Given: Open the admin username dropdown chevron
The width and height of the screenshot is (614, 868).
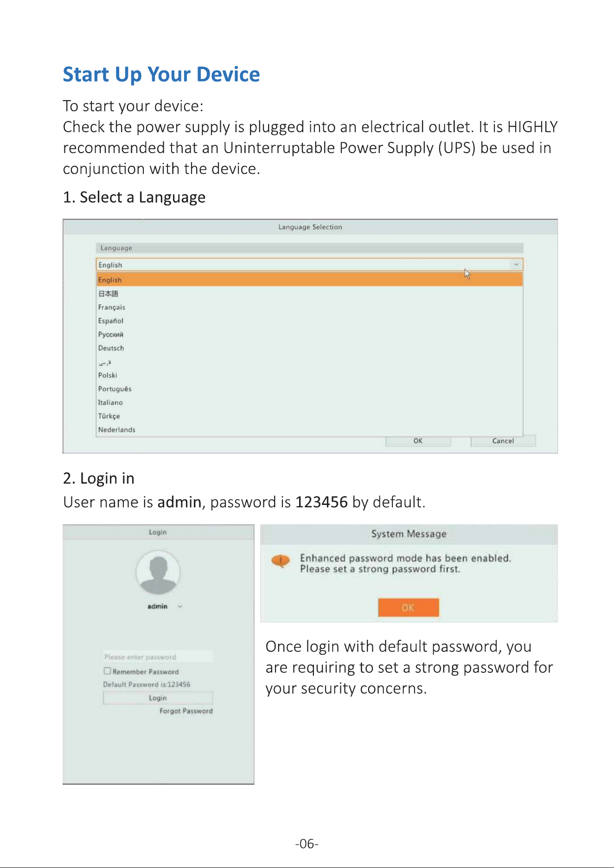Looking at the screenshot, I should pos(180,606).
